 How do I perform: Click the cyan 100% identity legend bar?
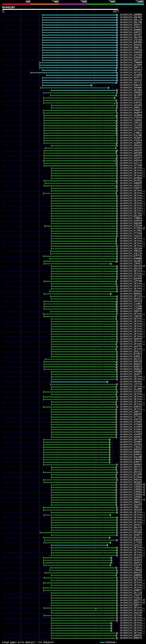pyautogui.click(x=130, y=4)
